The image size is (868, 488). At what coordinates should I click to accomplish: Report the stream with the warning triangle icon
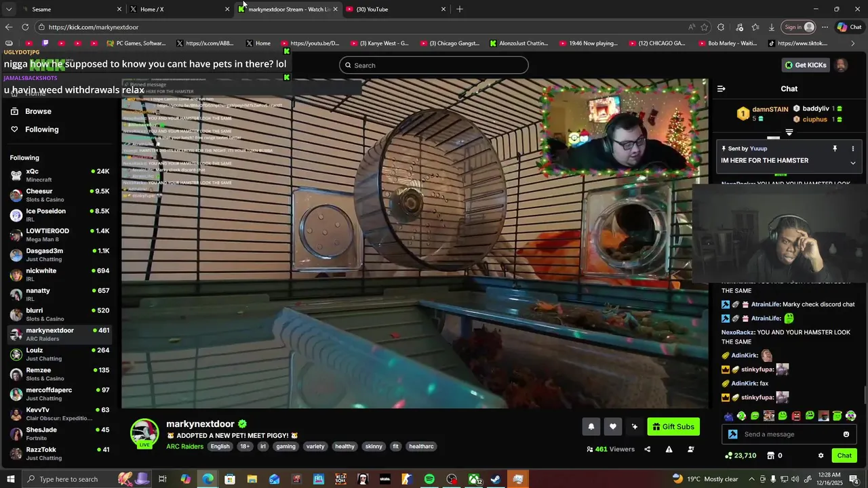pyautogui.click(x=669, y=449)
